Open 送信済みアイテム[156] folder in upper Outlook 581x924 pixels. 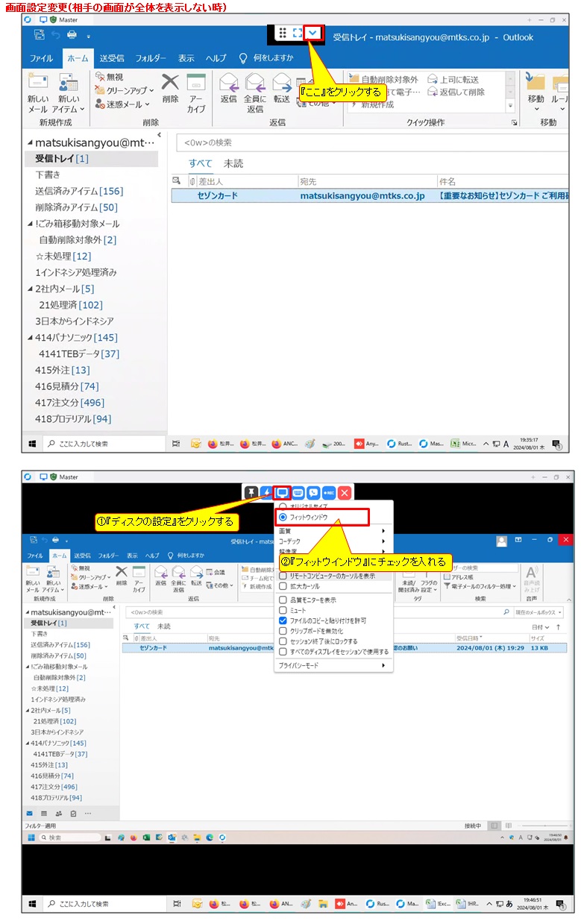[x=79, y=191]
